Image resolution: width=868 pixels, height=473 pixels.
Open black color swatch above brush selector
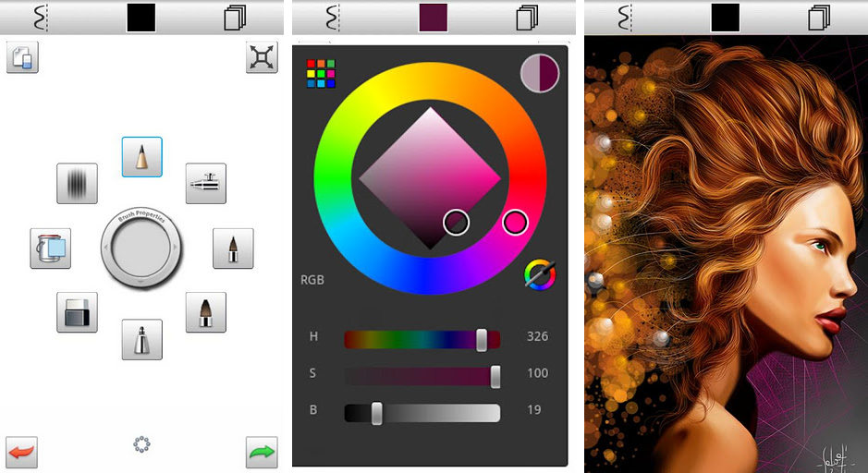click(141, 18)
